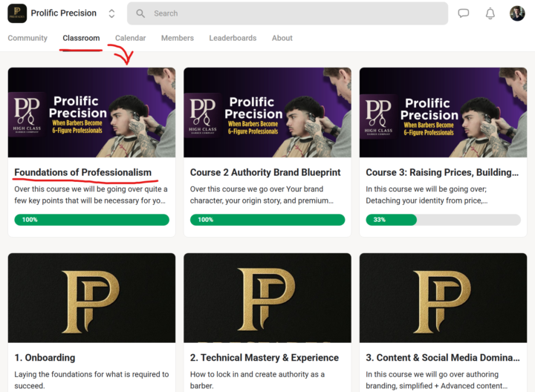Open the About tab
Image resolution: width=535 pixels, height=392 pixels.
point(282,38)
